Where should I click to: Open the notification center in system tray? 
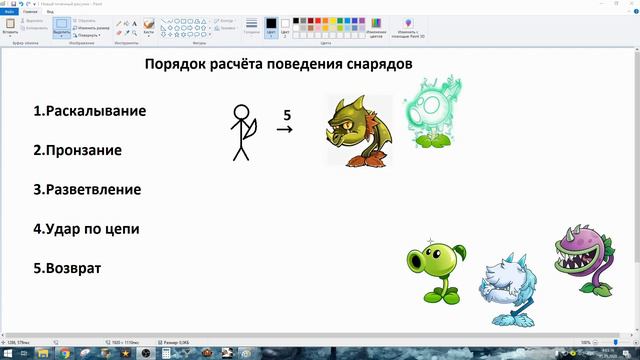click(x=627, y=353)
